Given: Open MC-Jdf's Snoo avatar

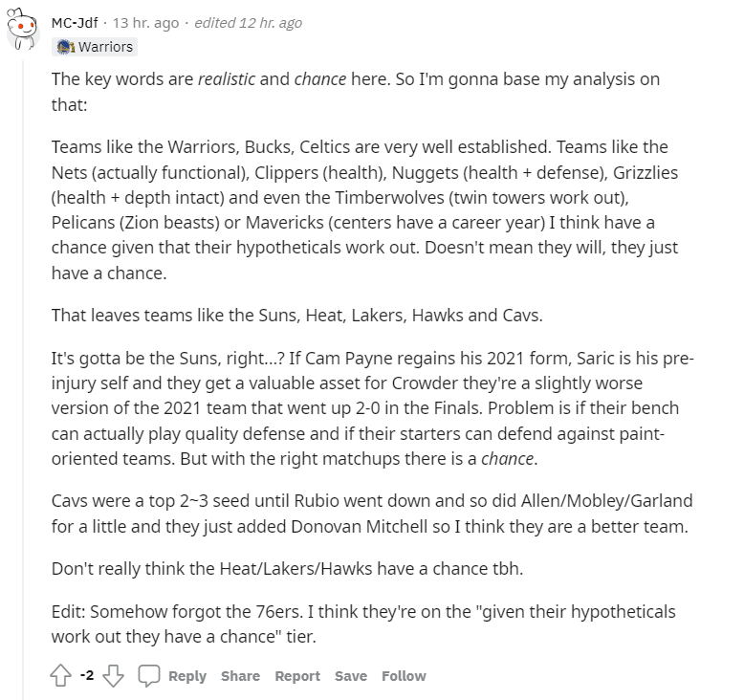Looking at the screenshot, I should click(22, 31).
